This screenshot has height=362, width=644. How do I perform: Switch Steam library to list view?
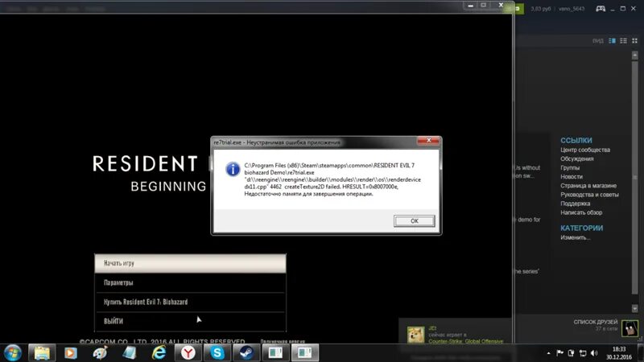(623, 41)
